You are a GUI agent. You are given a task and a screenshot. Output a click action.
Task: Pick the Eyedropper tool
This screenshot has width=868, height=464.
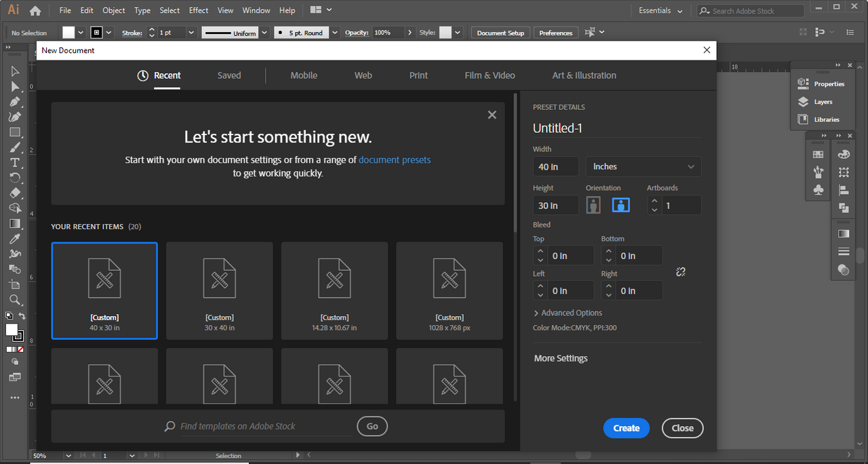15,239
